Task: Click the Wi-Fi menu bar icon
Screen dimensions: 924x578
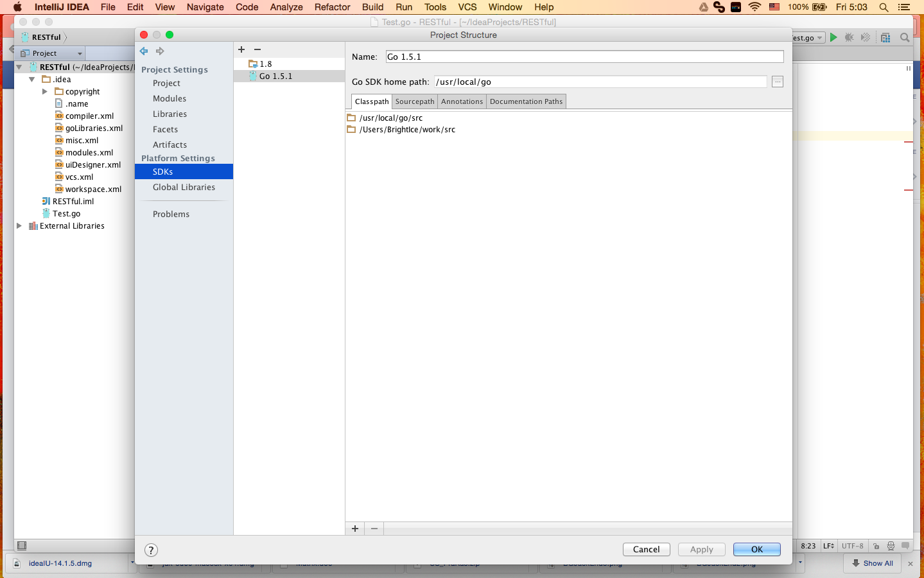Action: pos(755,7)
